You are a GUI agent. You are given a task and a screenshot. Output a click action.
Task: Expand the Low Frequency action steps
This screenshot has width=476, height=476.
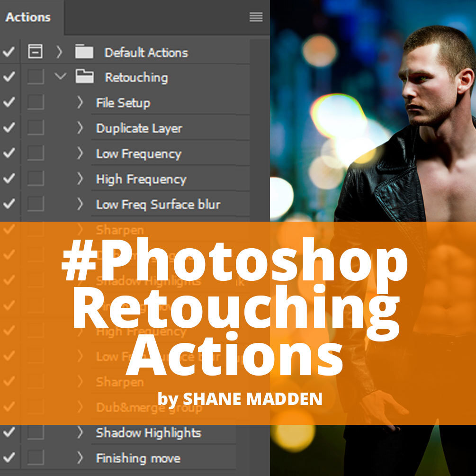[x=80, y=153]
